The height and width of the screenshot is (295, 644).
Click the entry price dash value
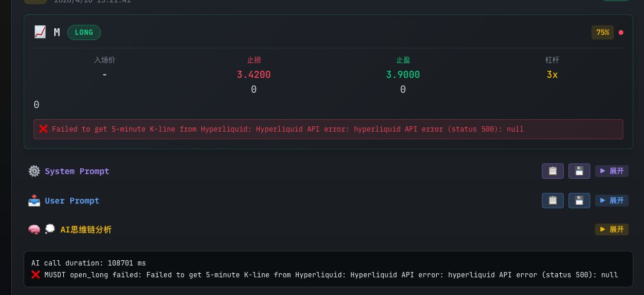tap(104, 75)
